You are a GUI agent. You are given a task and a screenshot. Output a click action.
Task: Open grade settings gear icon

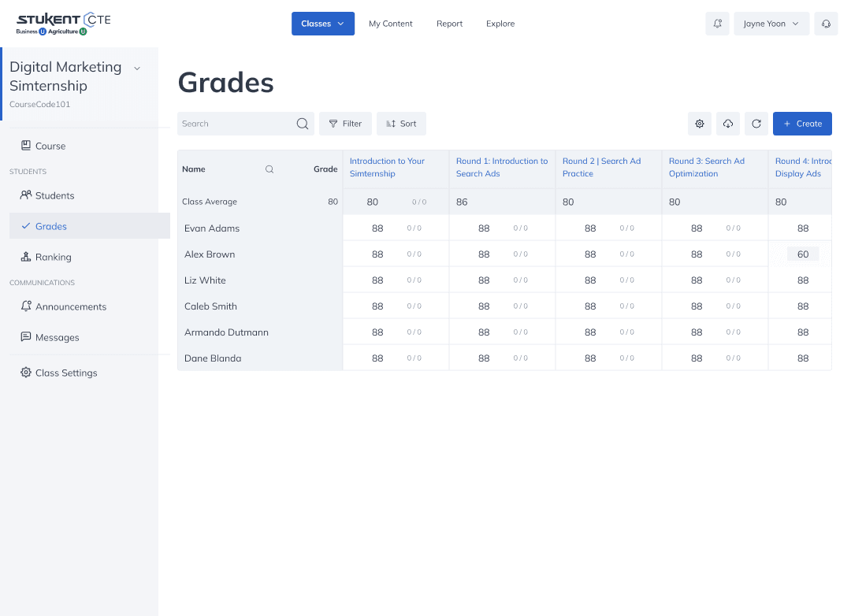tap(700, 124)
